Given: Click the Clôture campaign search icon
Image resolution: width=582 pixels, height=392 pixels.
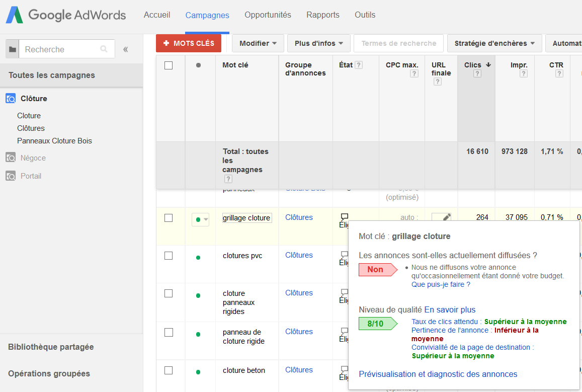Looking at the screenshot, I should pos(11,98).
